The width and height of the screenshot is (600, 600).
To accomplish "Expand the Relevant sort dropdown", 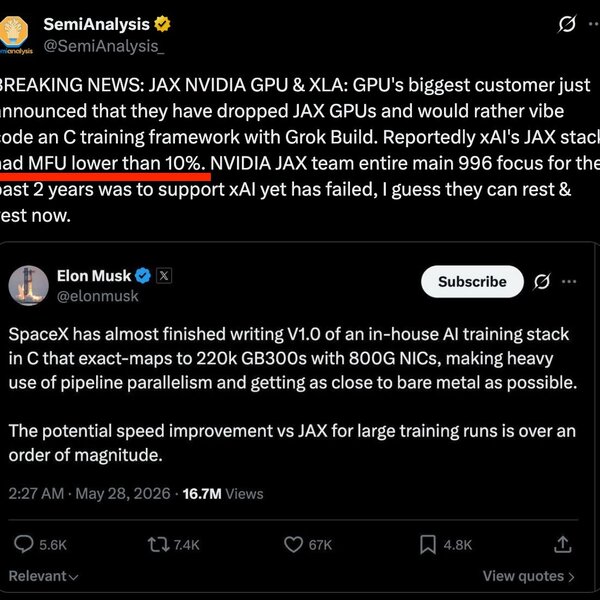I will pyautogui.click(x=43, y=576).
